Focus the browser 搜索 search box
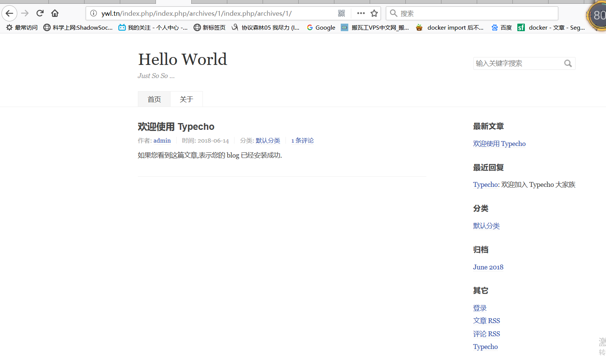This screenshot has height=364, width=606. click(x=472, y=14)
